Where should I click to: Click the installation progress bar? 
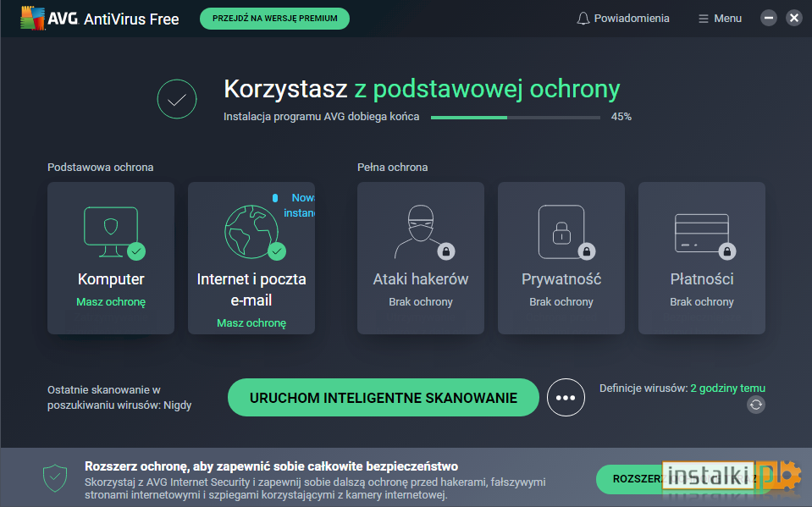pos(515,117)
